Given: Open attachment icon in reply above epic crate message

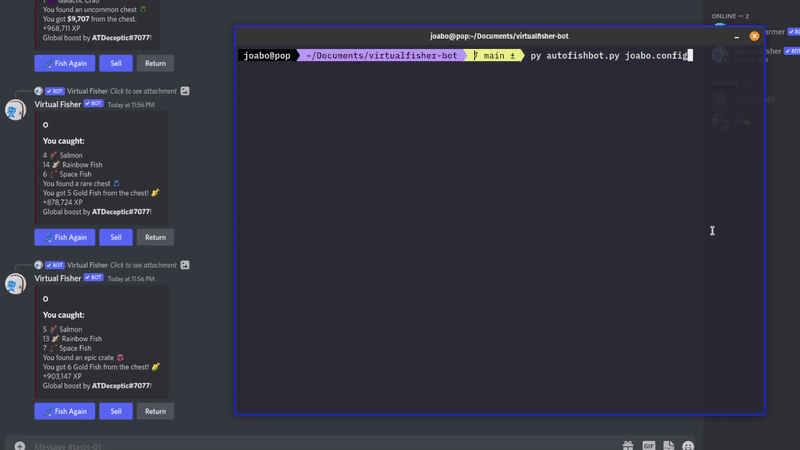Looking at the screenshot, I should [185, 265].
